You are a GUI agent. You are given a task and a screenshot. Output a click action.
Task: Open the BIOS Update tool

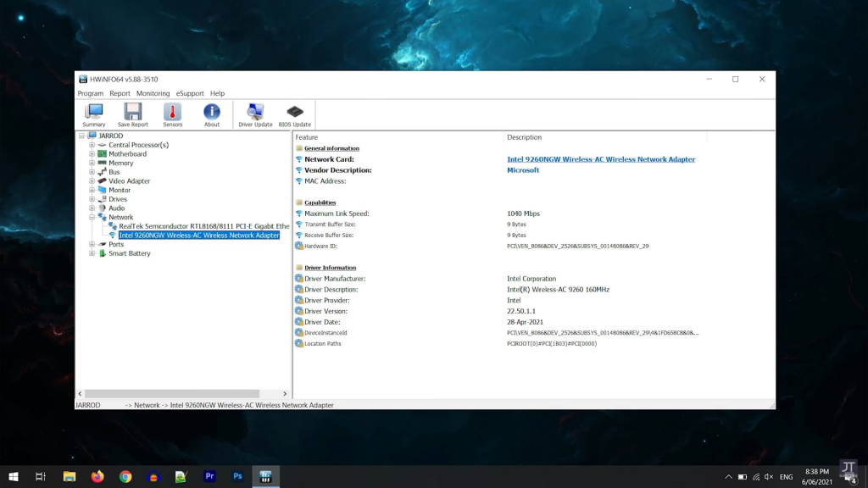(x=294, y=115)
